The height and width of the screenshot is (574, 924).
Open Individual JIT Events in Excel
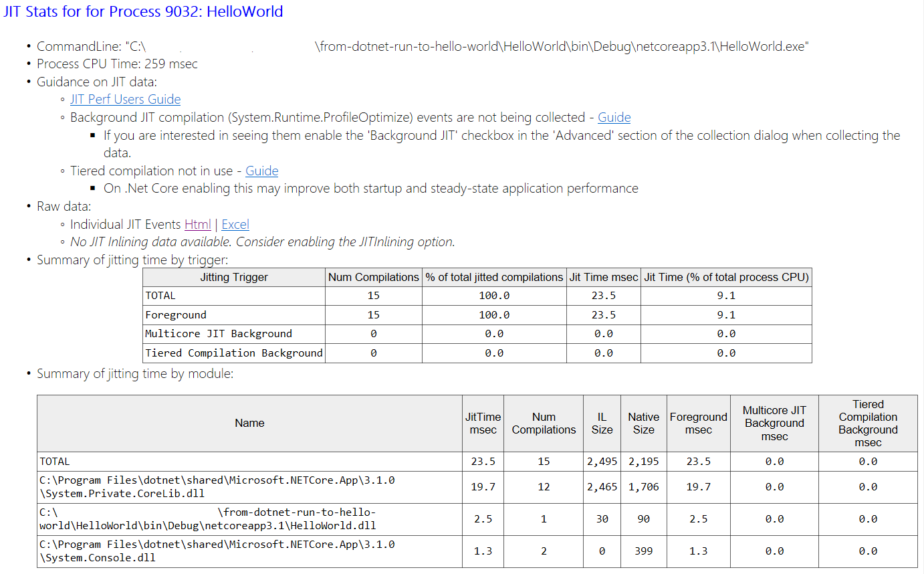(235, 224)
